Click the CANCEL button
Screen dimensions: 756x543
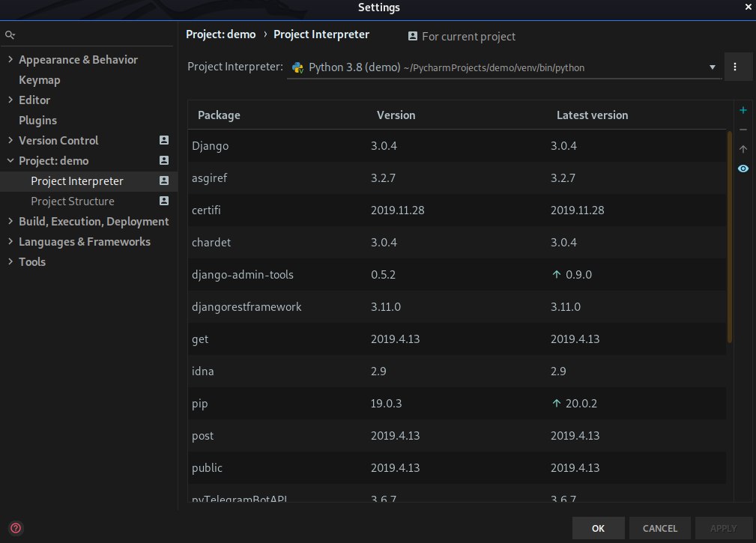pyautogui.click(x=660, y=528)
